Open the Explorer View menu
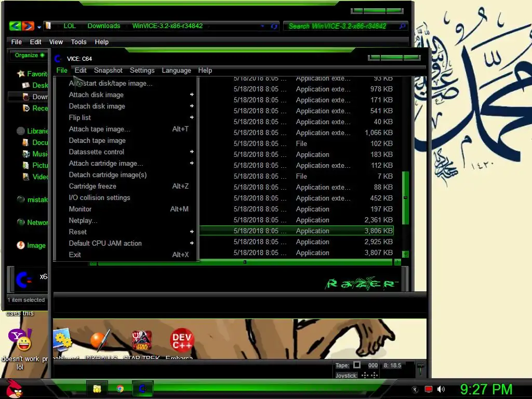The height and width of the screenshot is (399, 532). pyautogui.click(x=56, y=42)
